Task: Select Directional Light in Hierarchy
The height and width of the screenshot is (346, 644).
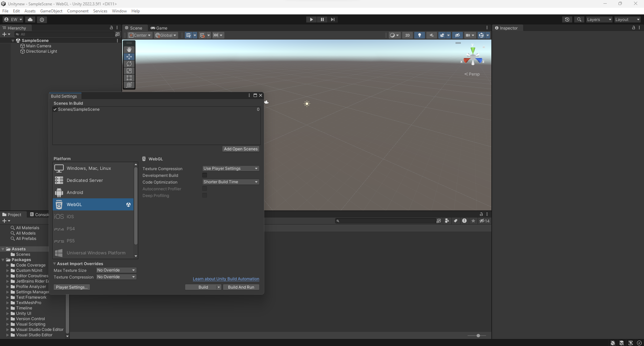Action: [x=42, y=51]
